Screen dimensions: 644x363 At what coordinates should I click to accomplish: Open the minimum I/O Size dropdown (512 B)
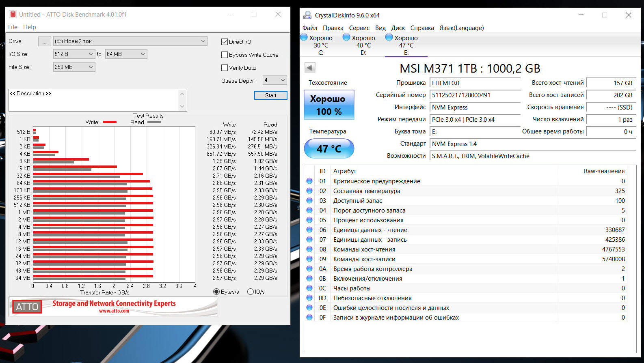[74, 54]
